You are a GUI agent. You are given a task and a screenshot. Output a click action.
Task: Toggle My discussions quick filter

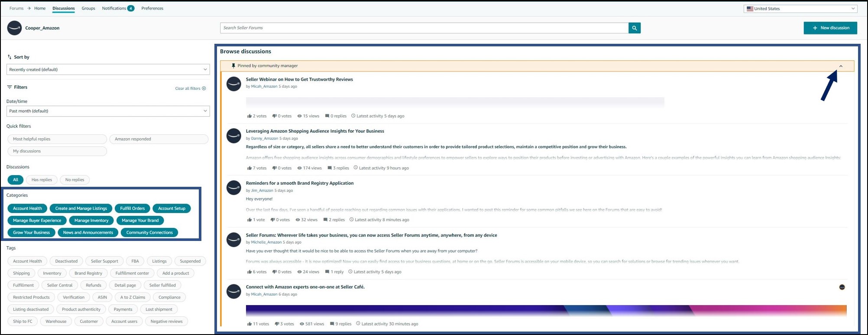pyautogui.click(x=57, y=151)
